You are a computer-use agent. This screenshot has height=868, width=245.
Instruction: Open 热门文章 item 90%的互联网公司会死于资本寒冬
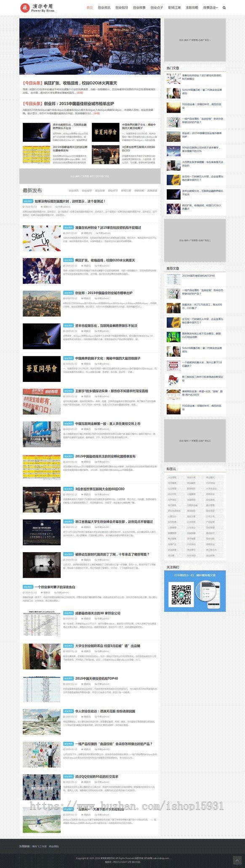[201, 149]
